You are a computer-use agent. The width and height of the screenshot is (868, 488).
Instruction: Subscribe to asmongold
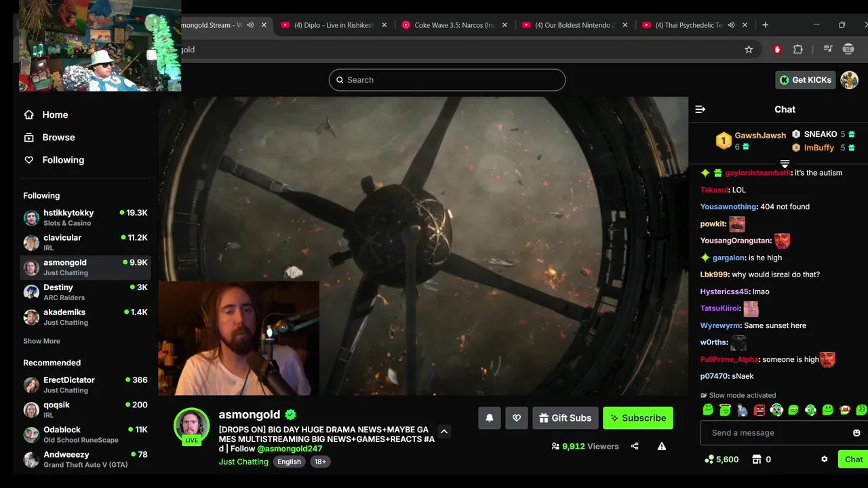point(638,418)
